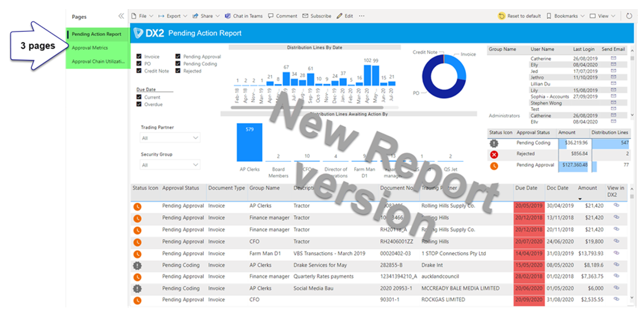Click the Rejected red X status icon
The image size is (644, 315).
494,154
